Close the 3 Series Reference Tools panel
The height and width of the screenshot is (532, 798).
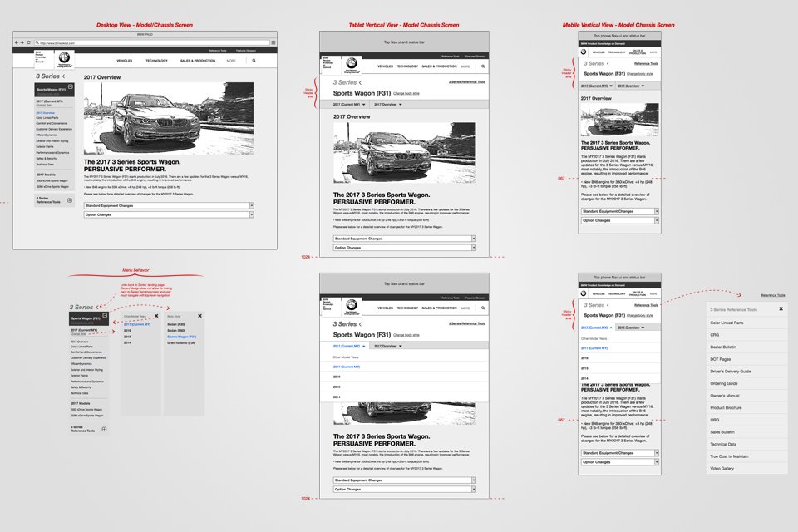781,309
